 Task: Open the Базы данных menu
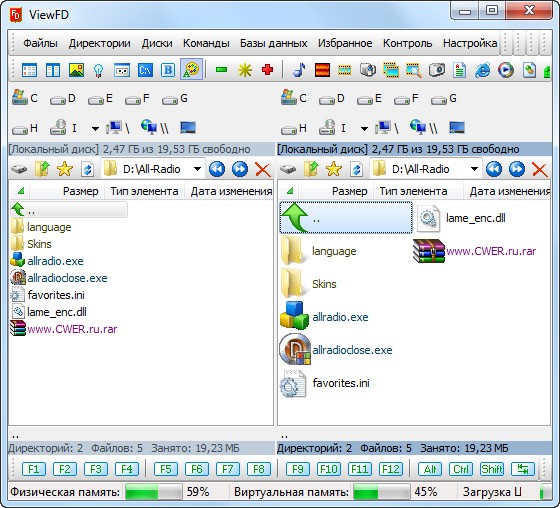click(274, 43)
